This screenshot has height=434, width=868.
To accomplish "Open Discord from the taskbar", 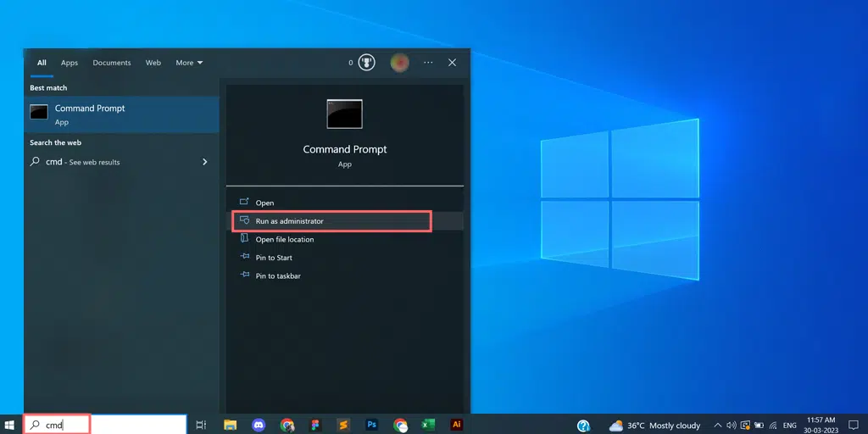I will [259, 425].
